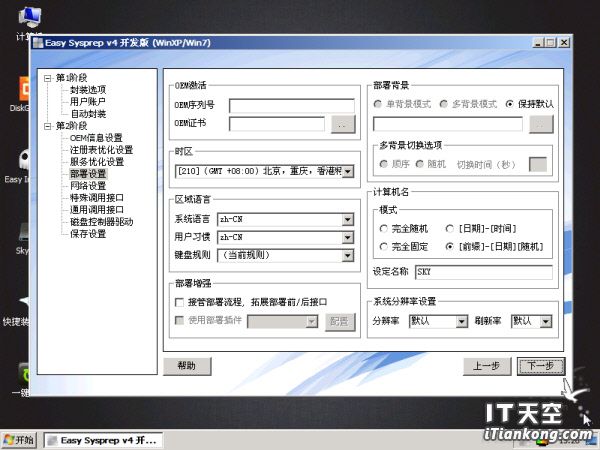Browse for the OEM证书 file
This screenshot has height=450, width=600.
[x=343, y=124]
